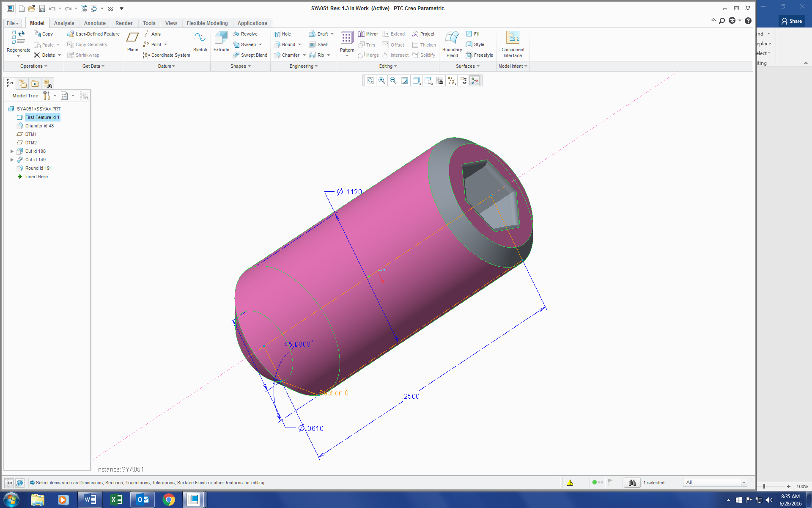Select the Sketch tool
The image size is (812, 508).
(x=200, y=41)
